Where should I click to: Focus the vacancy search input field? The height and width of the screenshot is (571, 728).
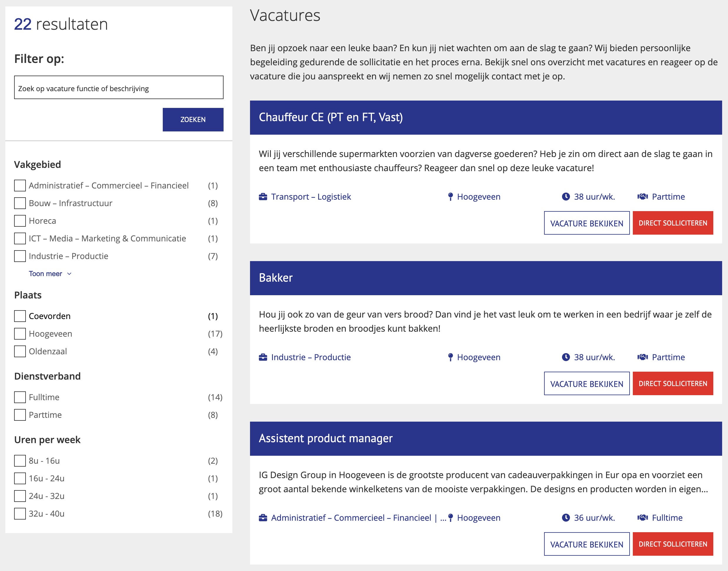[119, 88]
